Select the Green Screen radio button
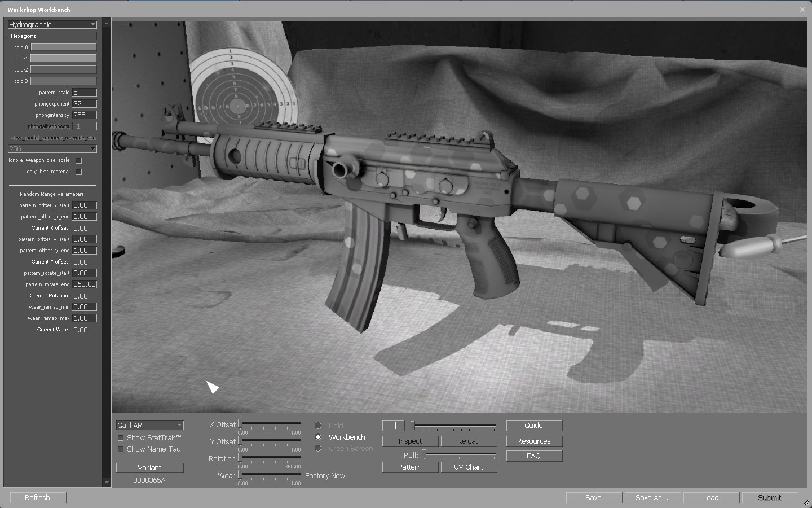The width and height of the screenshot is (812, 508). (x=318, y=448)
